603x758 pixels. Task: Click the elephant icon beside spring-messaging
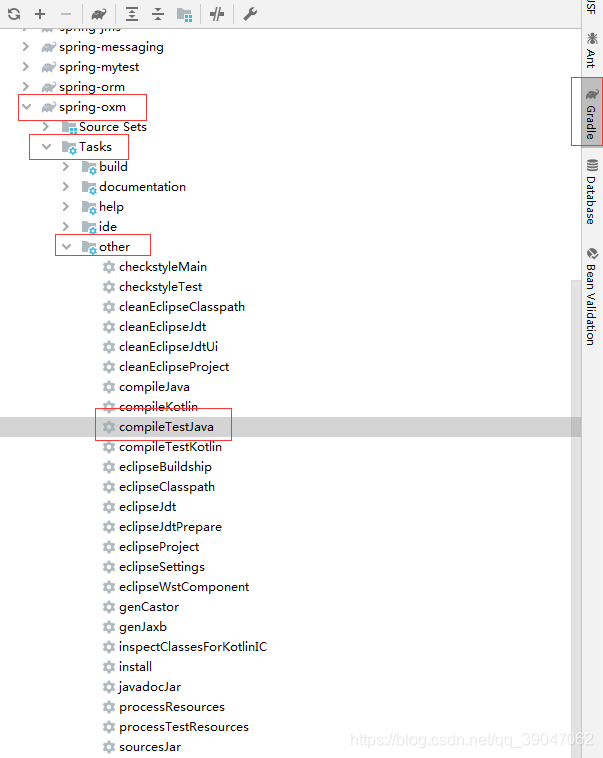click(48, 47)
